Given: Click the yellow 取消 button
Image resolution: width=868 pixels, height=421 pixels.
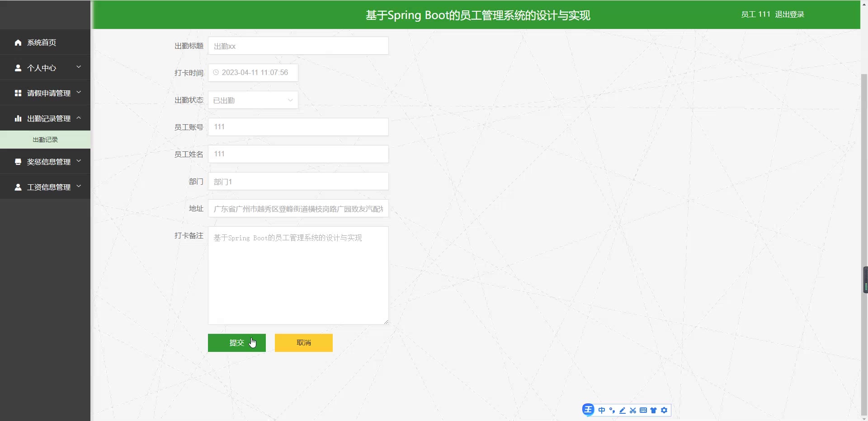Looking at the screenshot, I should pyautogui.click(x=304, y=343).
